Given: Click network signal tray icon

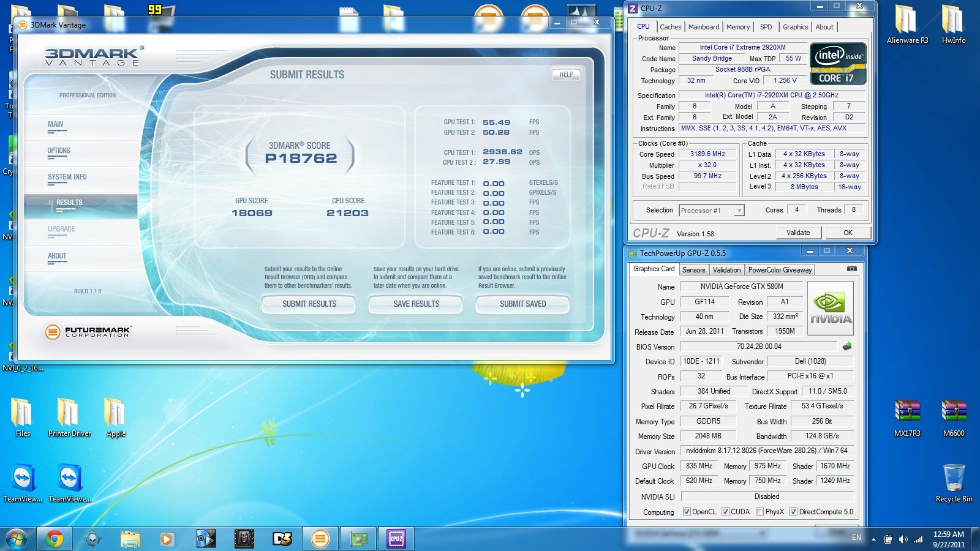Looking at the screenshot, I should 918,539.
